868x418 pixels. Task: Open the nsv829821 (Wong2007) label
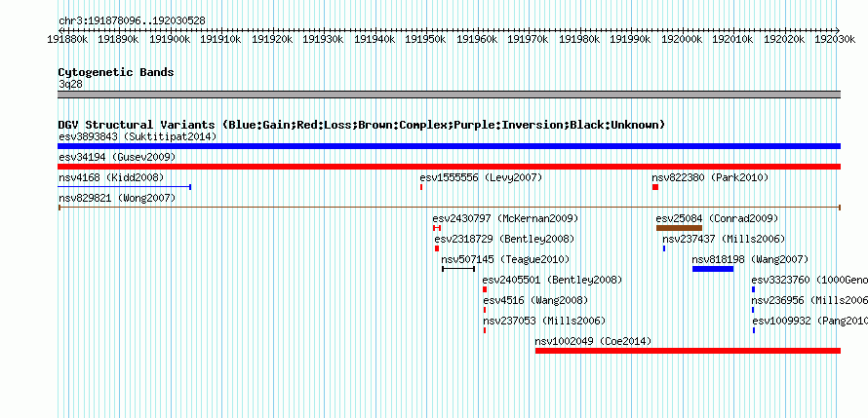[x=117, y=198]
